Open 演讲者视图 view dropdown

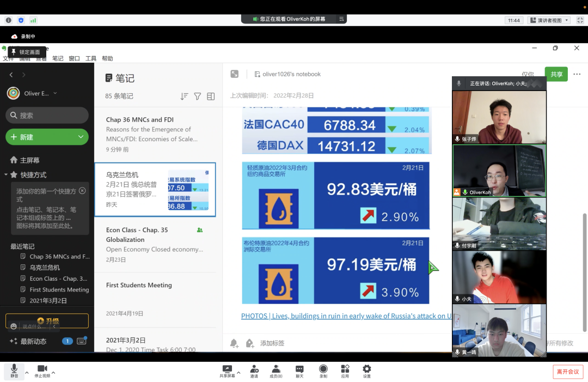click(x=549, y=20)
